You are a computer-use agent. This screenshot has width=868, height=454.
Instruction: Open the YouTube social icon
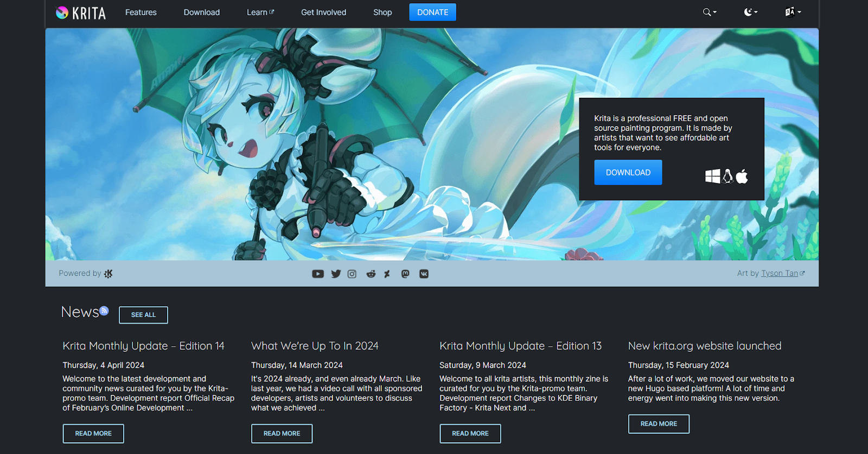click(x=318, y=274)
